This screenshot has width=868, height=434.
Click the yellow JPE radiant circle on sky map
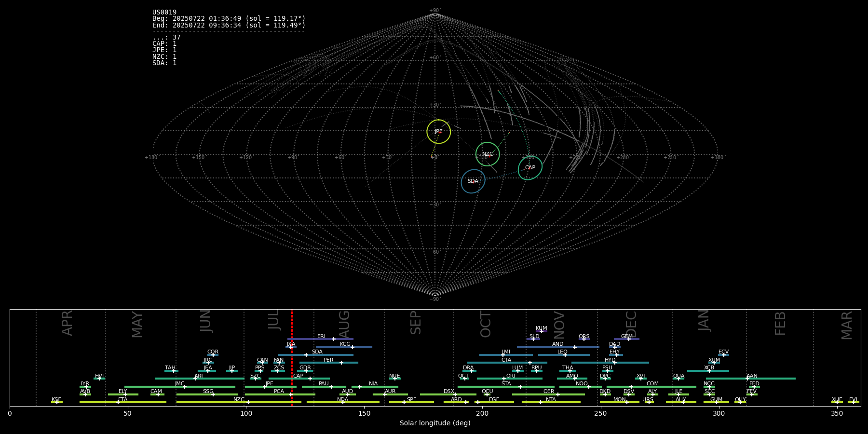pyautogui.click(x=439, y=132)
